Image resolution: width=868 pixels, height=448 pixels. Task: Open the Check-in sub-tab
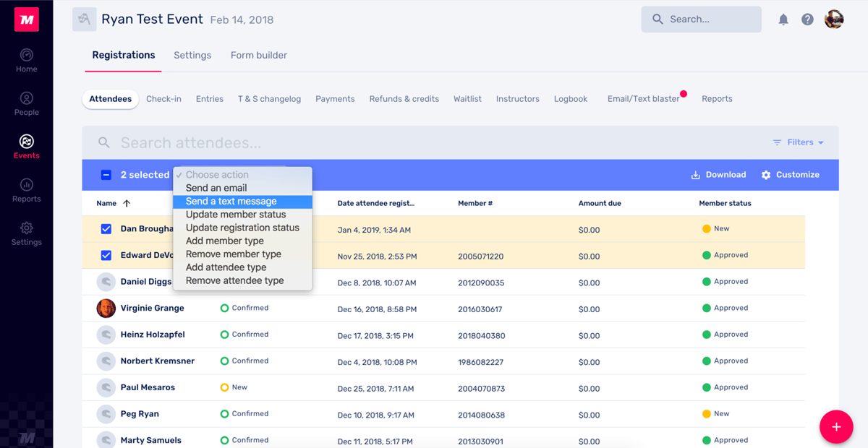coord(163,99)
